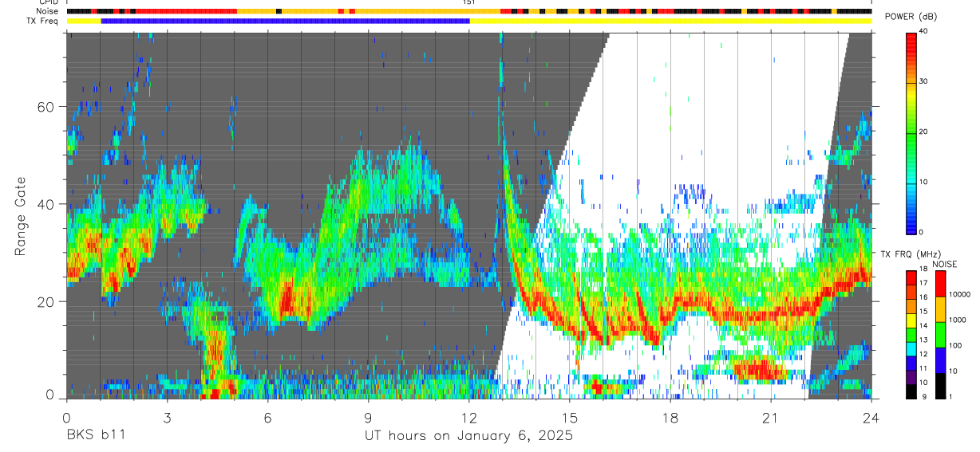Click the TX frequency color scale bar

(911, 334)
